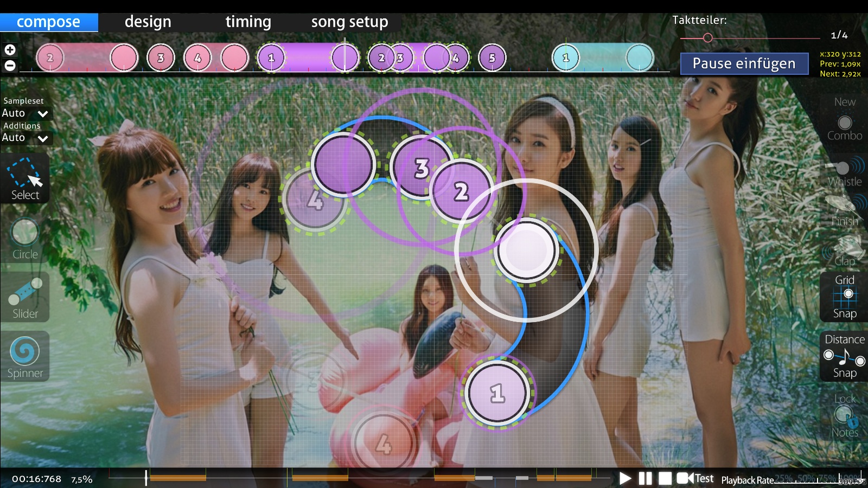868x488 pixels.
Task: Zoom in the timeline with plus icon
Action: click(x=10, y=50)
